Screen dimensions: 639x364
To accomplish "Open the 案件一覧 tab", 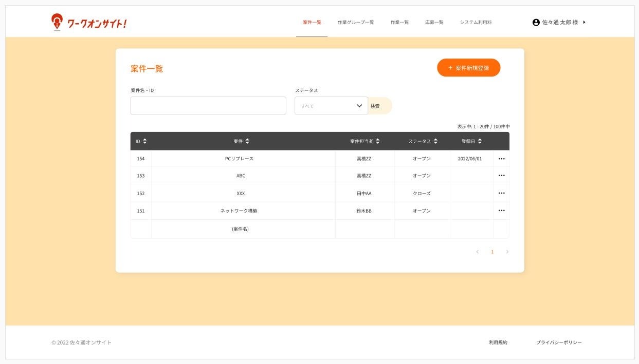I will [x=312, y=22].
